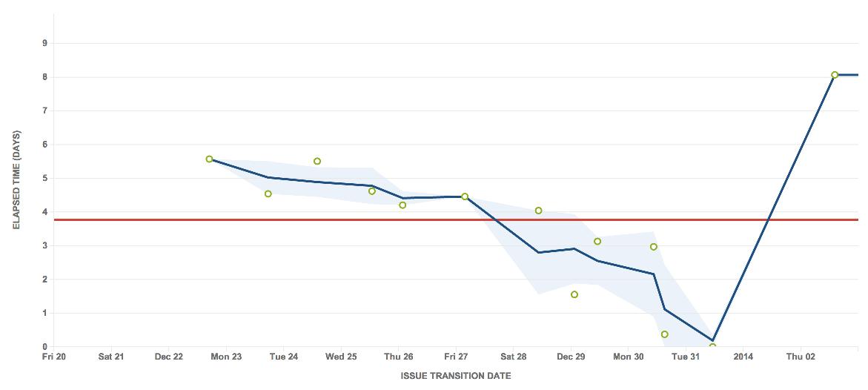This screenshot has height=390, width=868.
Task: Click the 4-day issue point near Sat 28
Action: (x=539, y=211)
